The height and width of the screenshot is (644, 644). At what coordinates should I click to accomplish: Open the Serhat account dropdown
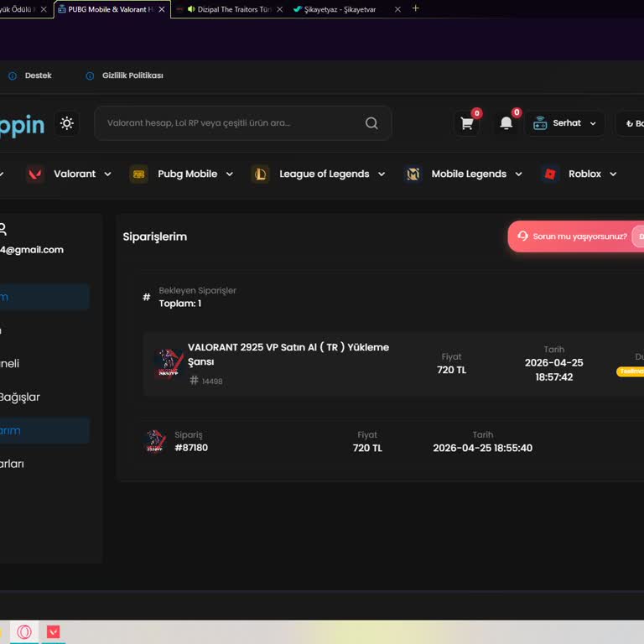click(x=565, y=123)
